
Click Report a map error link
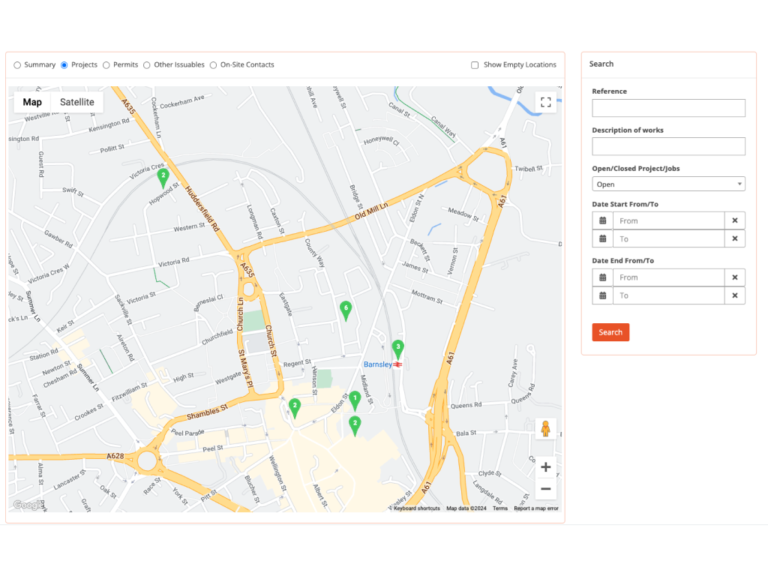pos(536,508)
